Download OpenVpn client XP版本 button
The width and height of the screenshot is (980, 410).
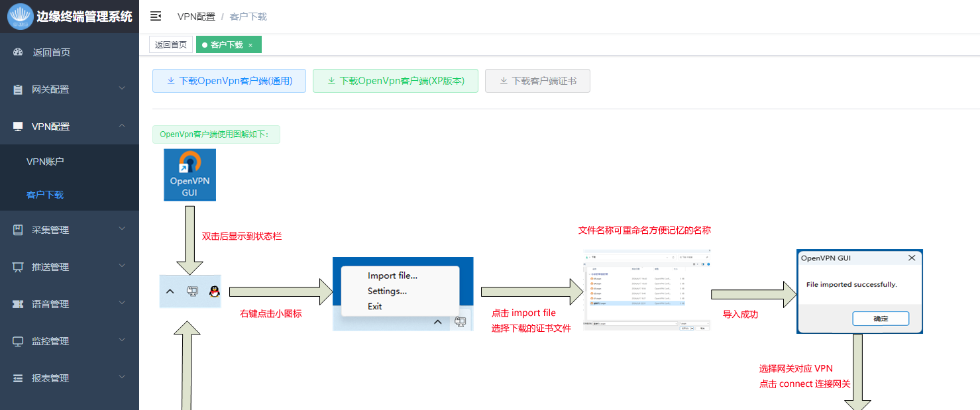pyautogui.click(x=396, y=81)
